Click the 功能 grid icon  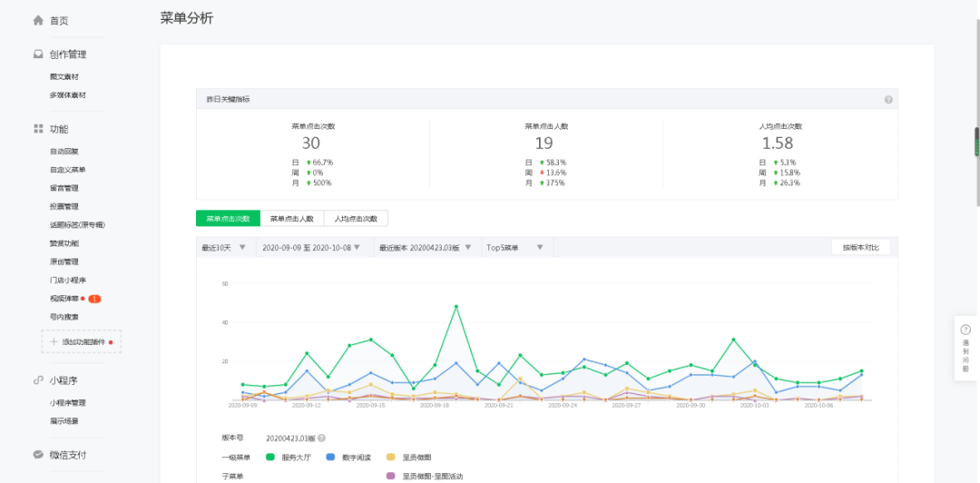pyautogui.click(x=38, y=129)
